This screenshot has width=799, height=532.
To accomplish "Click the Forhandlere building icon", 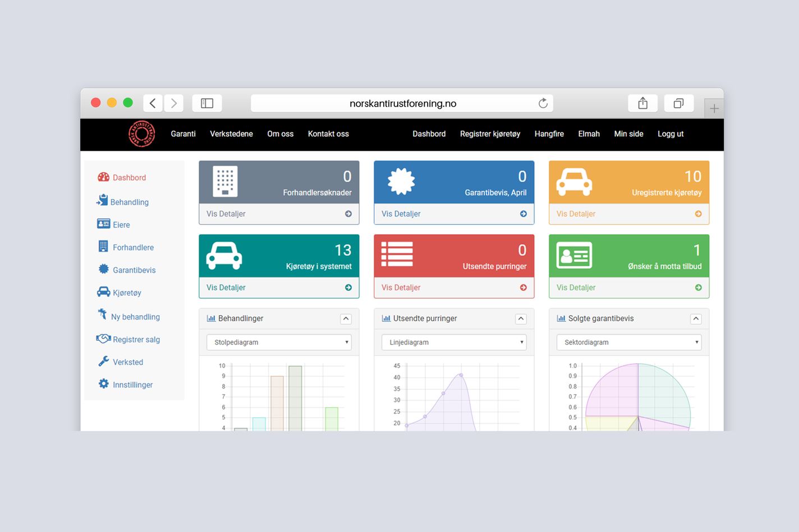I will point(103,246).
